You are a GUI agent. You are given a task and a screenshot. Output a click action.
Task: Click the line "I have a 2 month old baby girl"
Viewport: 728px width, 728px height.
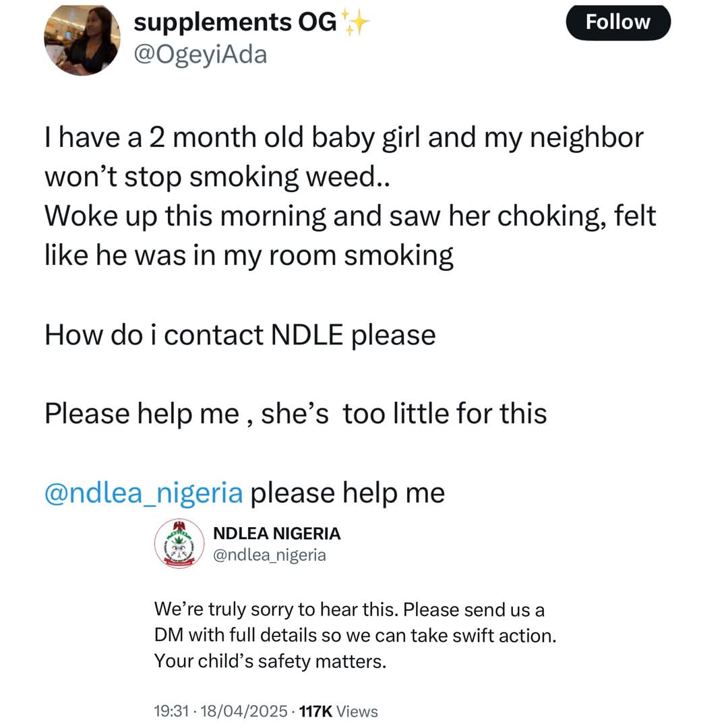pyautogui.click(x=344, y=138)
